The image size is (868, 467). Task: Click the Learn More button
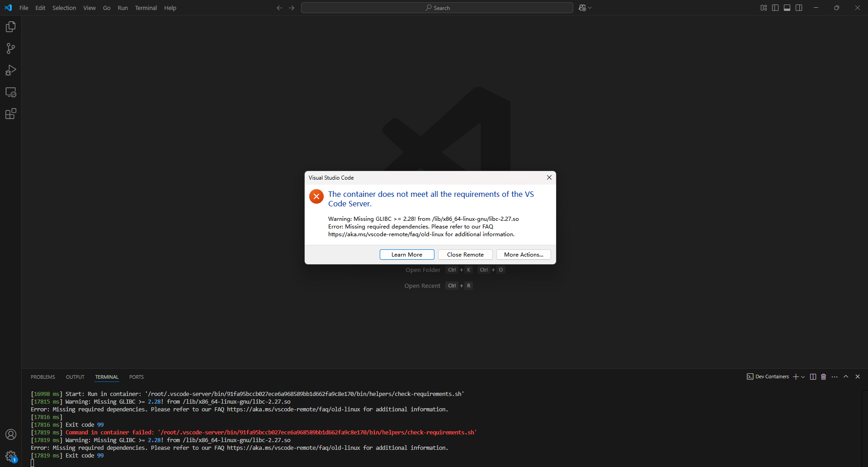point(407,255)
